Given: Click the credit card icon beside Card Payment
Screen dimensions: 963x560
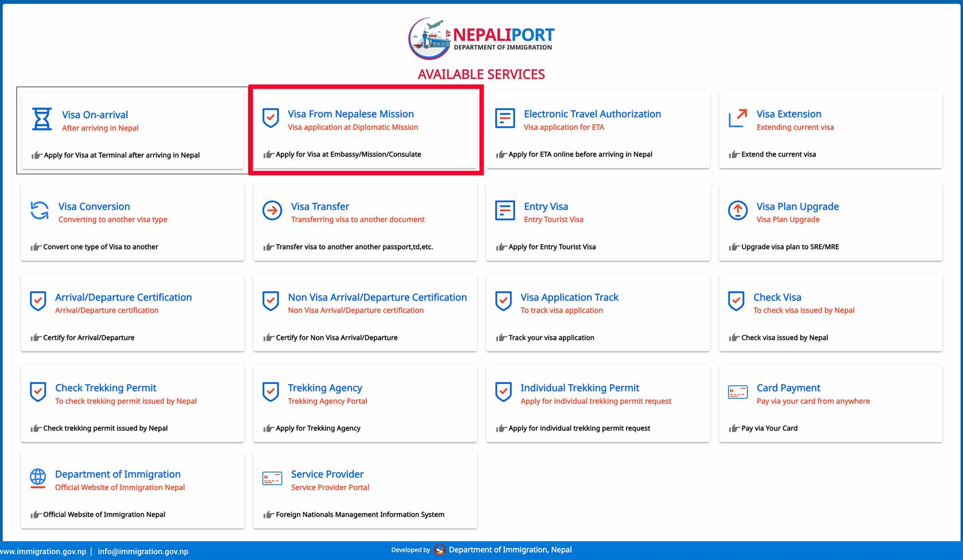Looking at the screenshot, I should click(x=738, y=392).
